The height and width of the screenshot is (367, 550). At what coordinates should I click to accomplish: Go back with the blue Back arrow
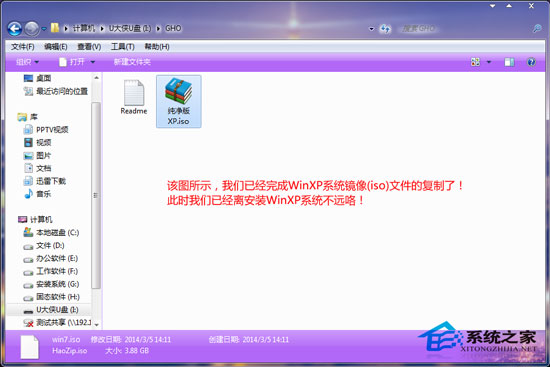[x=14, y=29]
